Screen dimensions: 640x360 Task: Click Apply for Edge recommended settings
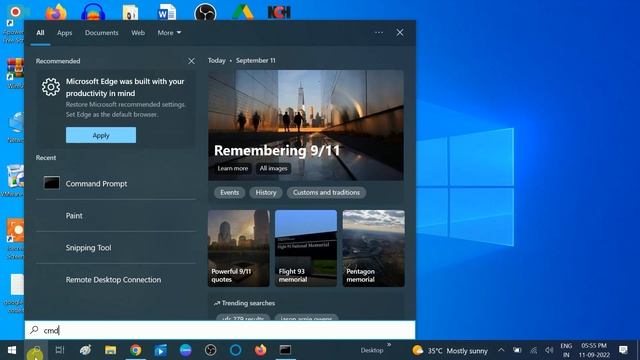[x=101, y=135]
